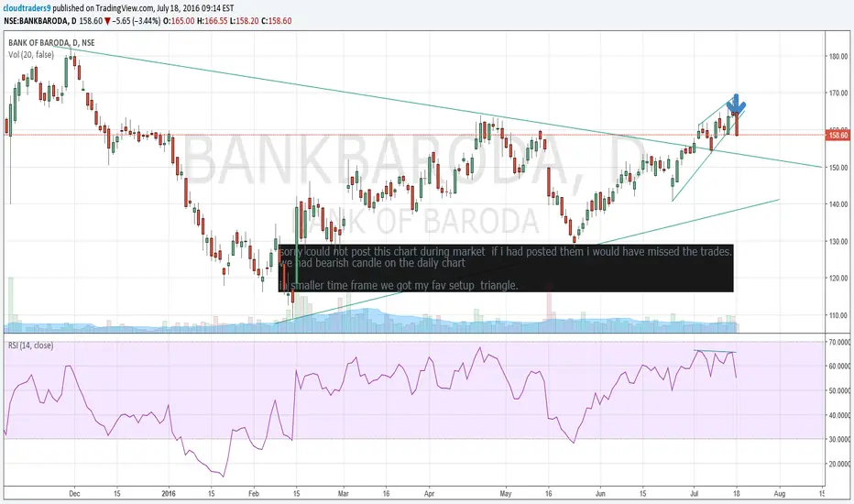Click the Aug date axis label
The width and height of the screenshot is (854, 504).
coord(780,494)
